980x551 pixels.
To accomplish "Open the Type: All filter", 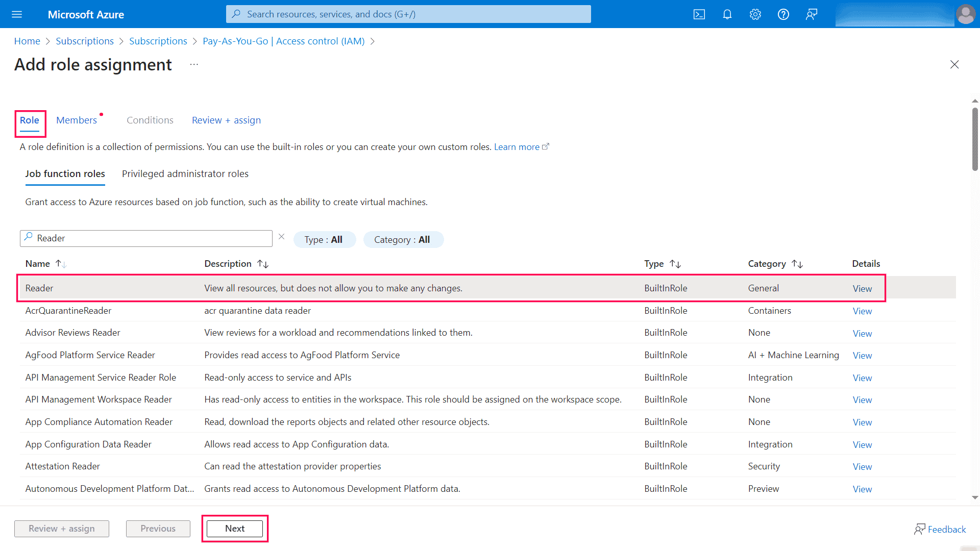I will 324,239.
